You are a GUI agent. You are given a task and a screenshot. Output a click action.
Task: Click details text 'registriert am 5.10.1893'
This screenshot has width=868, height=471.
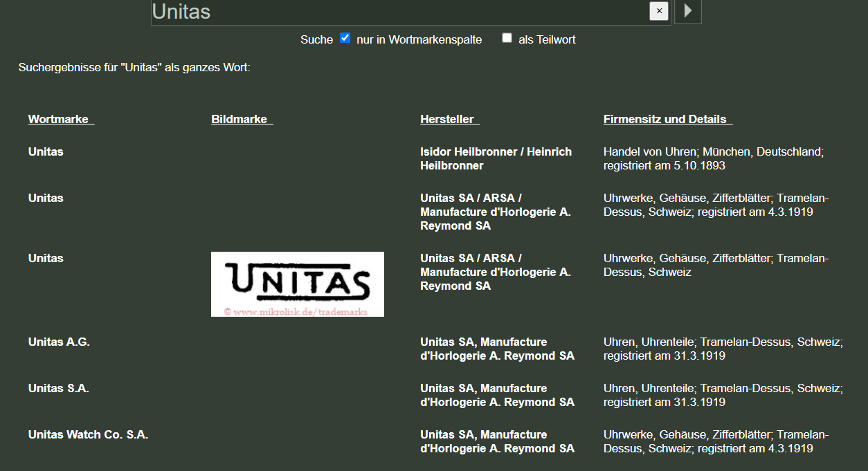[x=664, y=166]
